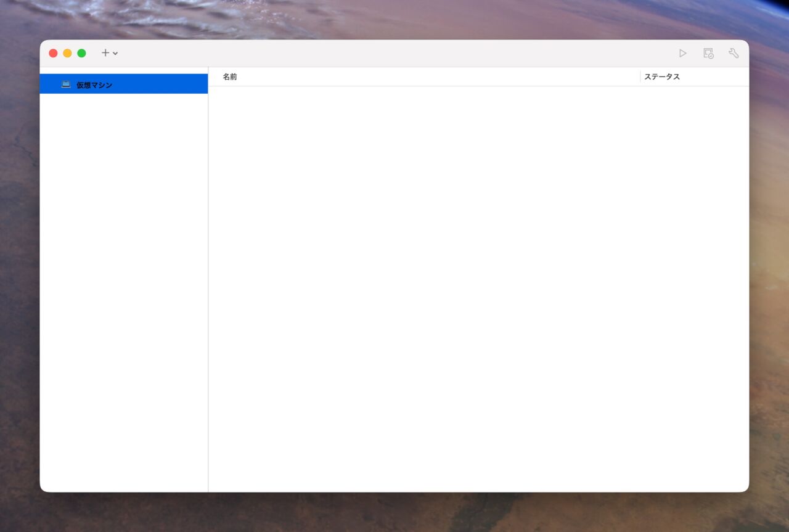Open the dropdown chevron beside the plus
This screenshot has width=789, height=532.
(x=115, y=54)
